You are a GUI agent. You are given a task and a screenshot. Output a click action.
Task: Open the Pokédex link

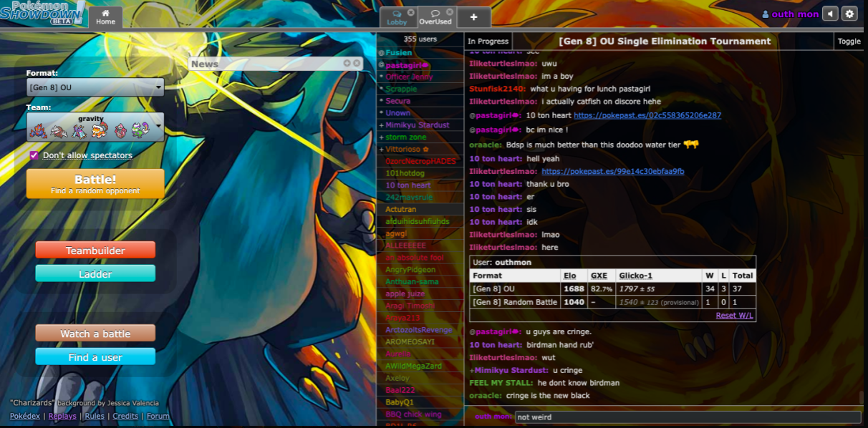[x=25, y=416]
